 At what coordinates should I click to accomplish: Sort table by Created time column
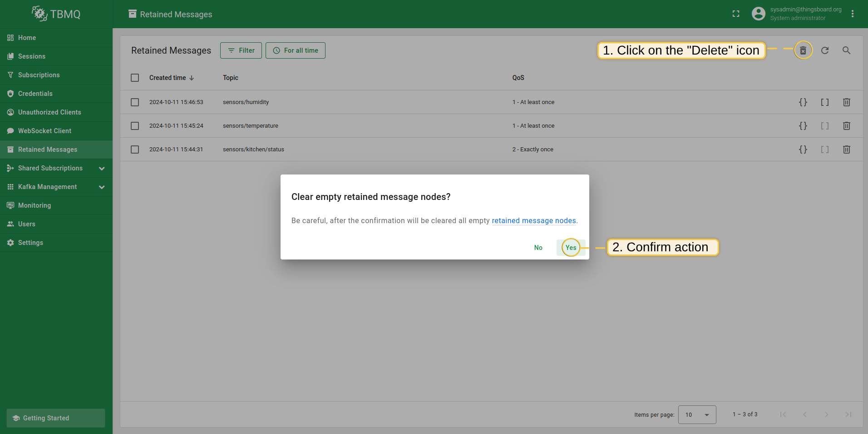(x=168, y=78)
